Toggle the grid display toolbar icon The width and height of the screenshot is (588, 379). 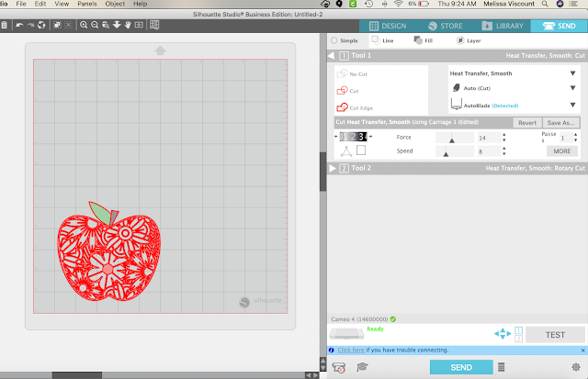coord(154,25)
